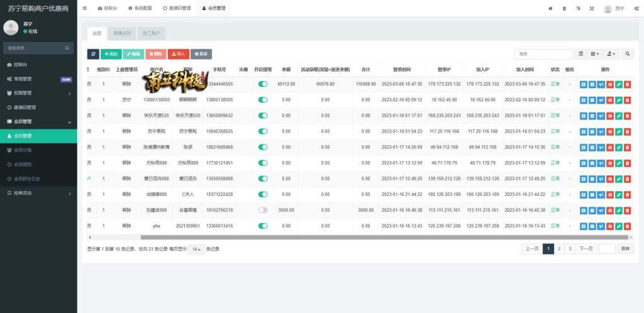The height and width of the screenshot is (313, 644).
Task: Click green 添加 add button
Action: point(111,54)
